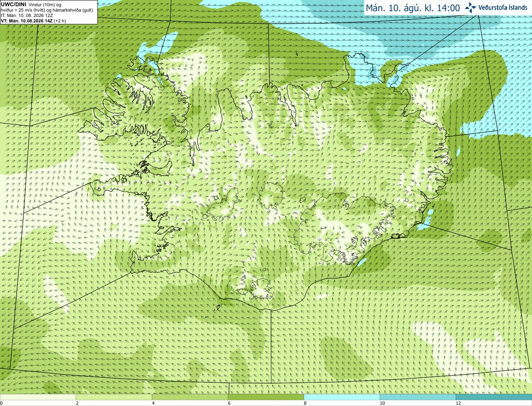The width and height of the screenshot is (532, 406).
Task: Click the legend scale label 12
Action: tap(458, 403)
